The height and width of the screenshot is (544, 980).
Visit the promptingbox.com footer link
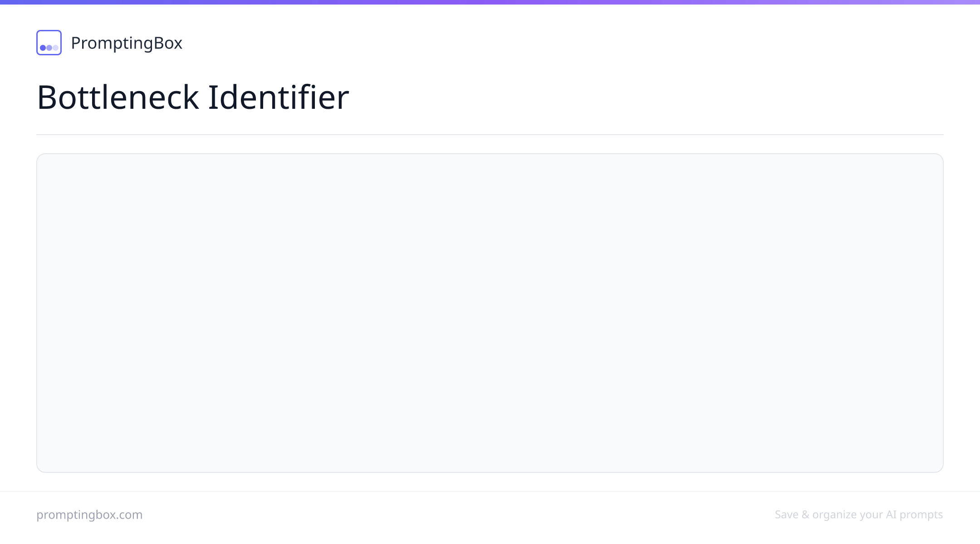pyautogui.click(x=89, y=515)
